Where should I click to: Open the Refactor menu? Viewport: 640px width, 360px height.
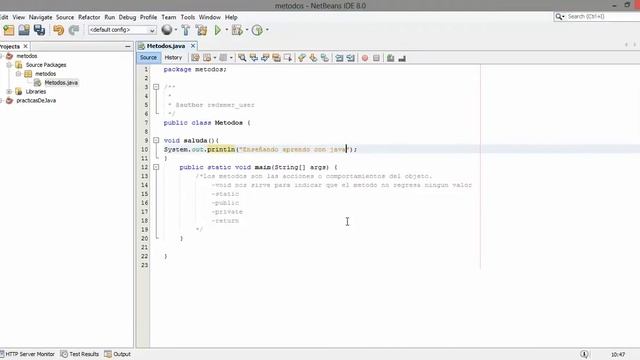point(89,17)
